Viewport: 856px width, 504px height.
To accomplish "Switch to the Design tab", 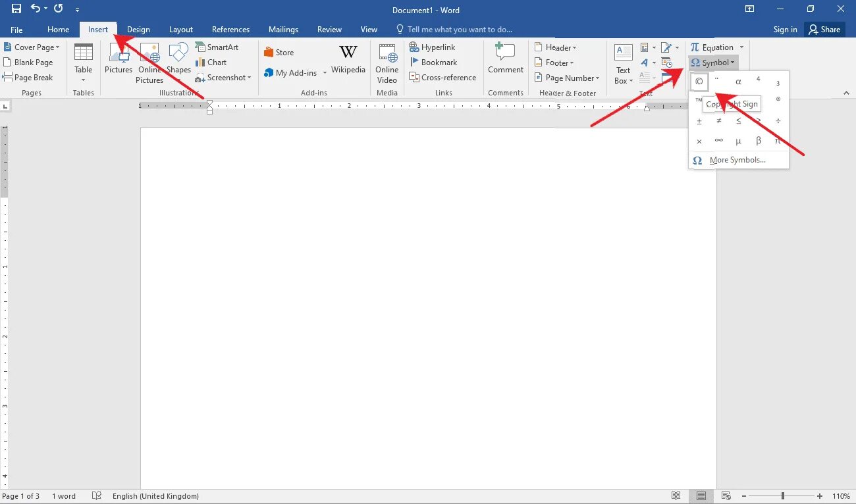I will point(138,30).
